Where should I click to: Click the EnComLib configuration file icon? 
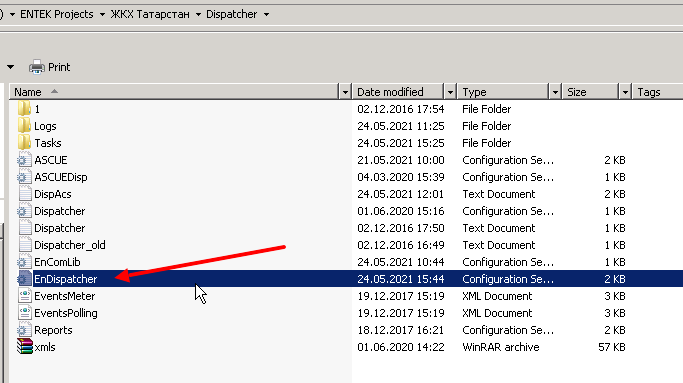click(x=24, y=262)
